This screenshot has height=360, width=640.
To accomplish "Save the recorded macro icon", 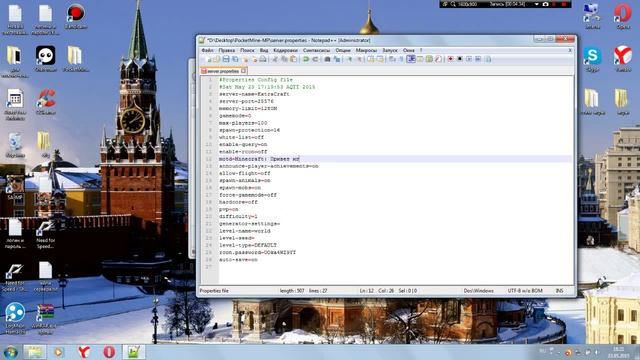I will pos(488,59).
